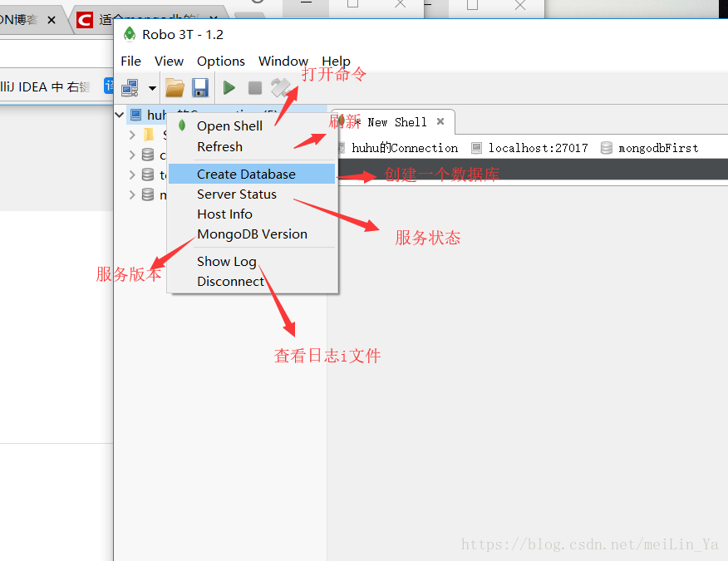Click the first database cylinder icon
Viewport: 728px width, 561px height.
148,155
